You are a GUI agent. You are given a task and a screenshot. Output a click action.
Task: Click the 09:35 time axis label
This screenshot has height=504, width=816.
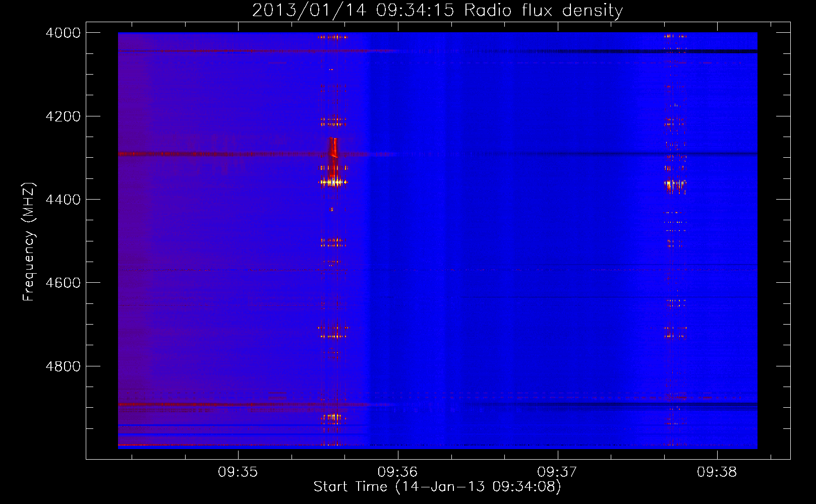pos(238,472)
